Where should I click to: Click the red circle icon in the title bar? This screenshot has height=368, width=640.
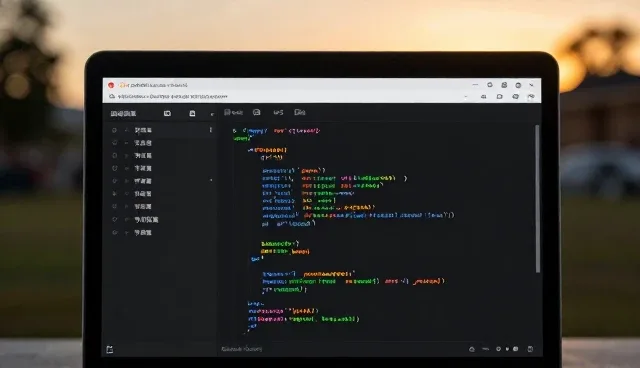click(111, 85)
